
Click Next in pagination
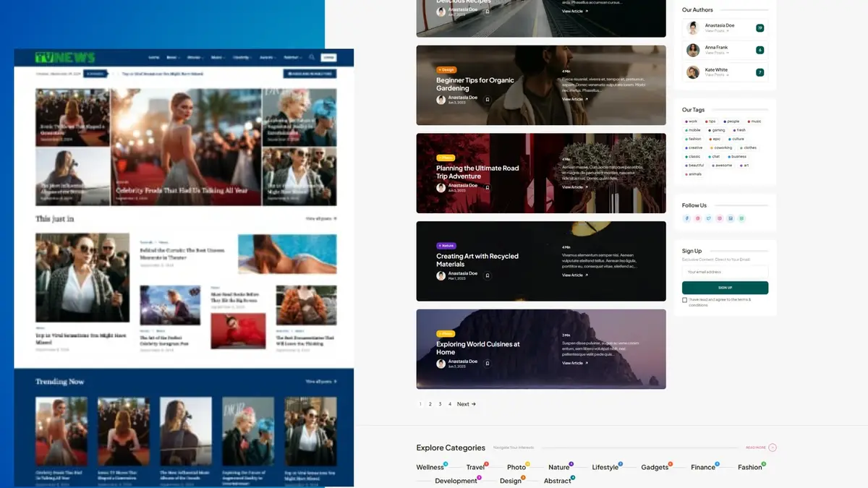[x=466, y=404]
